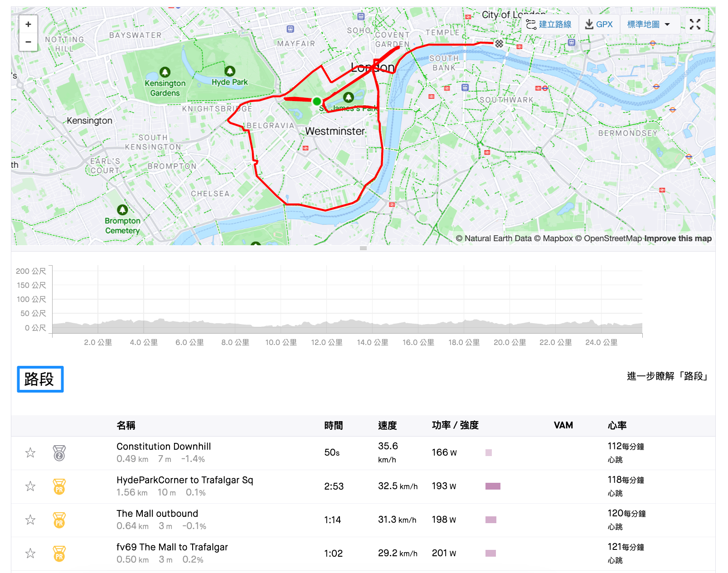The height and width of the screenshot is (573, 728).
Task: Click PR medal for HydeParkCorner to Trafalgar Sq
Action: click(x=59, y=486)
